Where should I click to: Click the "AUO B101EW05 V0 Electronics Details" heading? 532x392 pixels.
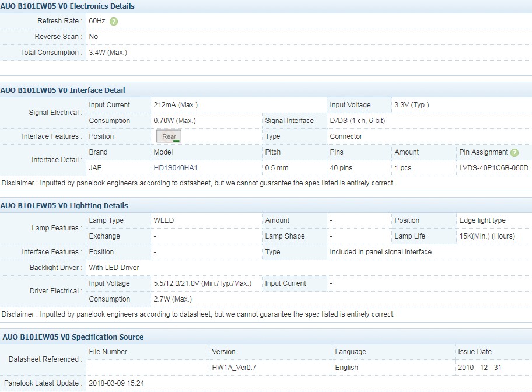(x=67, y=6)
